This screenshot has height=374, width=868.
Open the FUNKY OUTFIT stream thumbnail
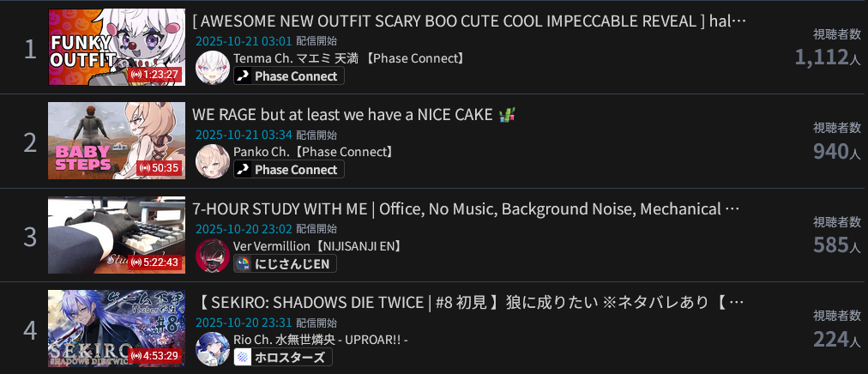pos(117,47)
